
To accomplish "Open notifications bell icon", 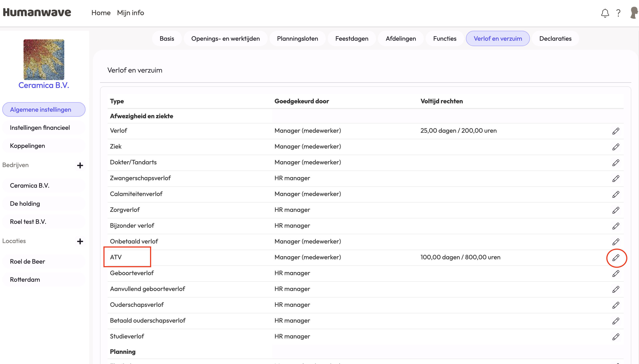I will pyautogui.click(x=605, y=13).
